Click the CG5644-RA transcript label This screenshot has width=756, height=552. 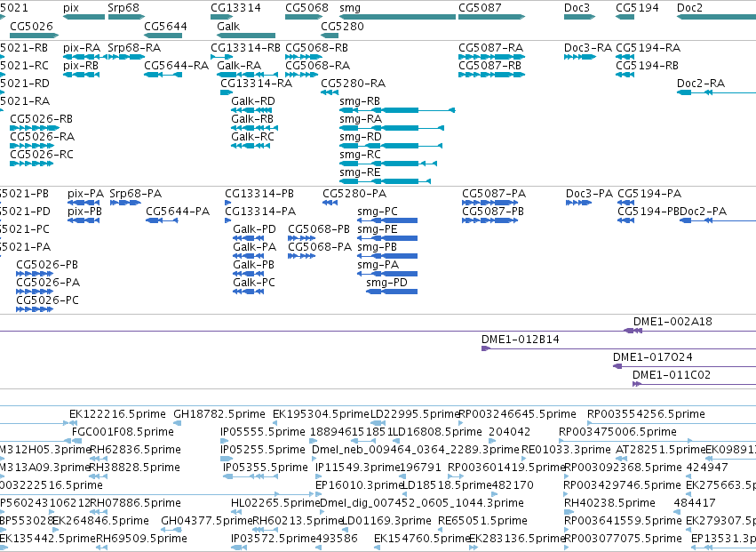[x=177, y=66]
